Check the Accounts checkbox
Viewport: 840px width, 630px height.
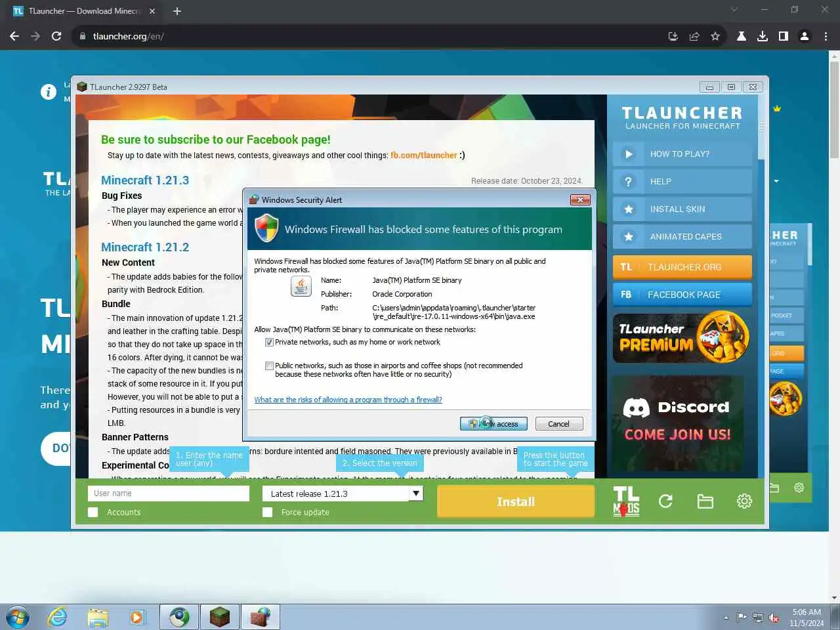pos(93,512)
